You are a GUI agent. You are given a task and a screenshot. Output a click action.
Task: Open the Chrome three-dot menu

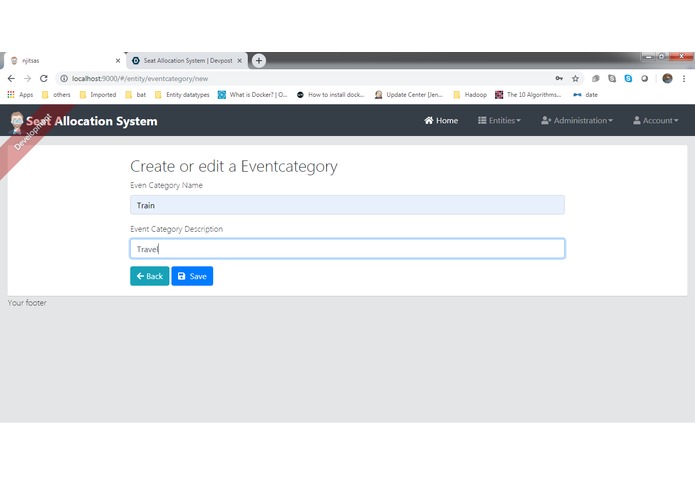[x=684, y=78]
